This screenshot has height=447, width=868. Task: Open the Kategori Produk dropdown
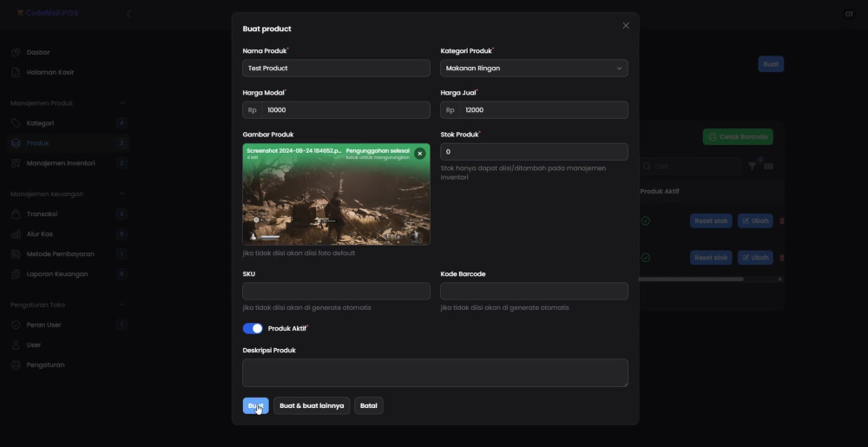point(534,68)
